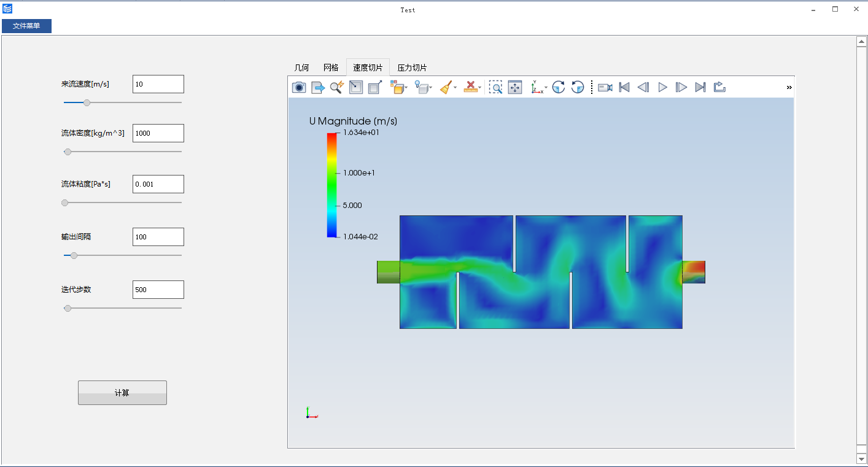Image resolution: width=868 pixels, height=467 pixels.
Task: Click the 迭代步数 slider handle
Action: 68,308
